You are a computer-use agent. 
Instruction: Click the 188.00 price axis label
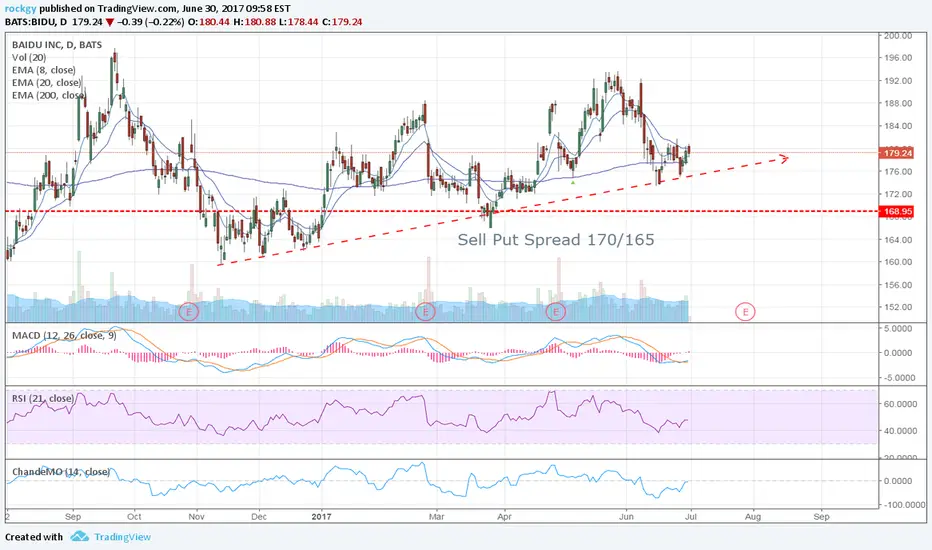898,103
